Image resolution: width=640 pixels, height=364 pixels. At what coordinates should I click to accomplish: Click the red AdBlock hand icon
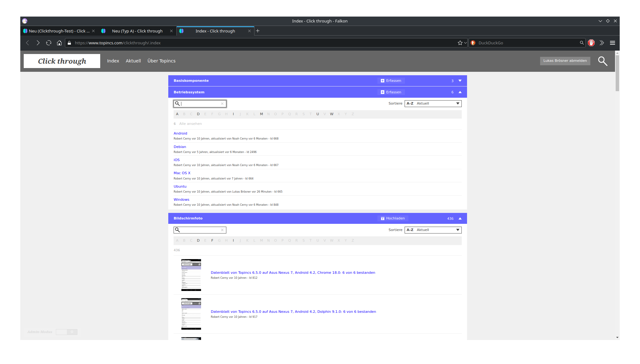click(591, 43)
